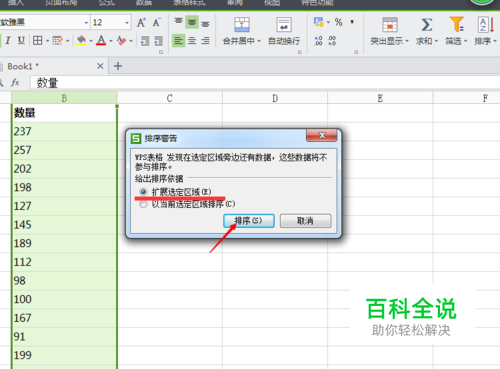
Task: Click the decrease font size icon
Action: click(156, 23)
